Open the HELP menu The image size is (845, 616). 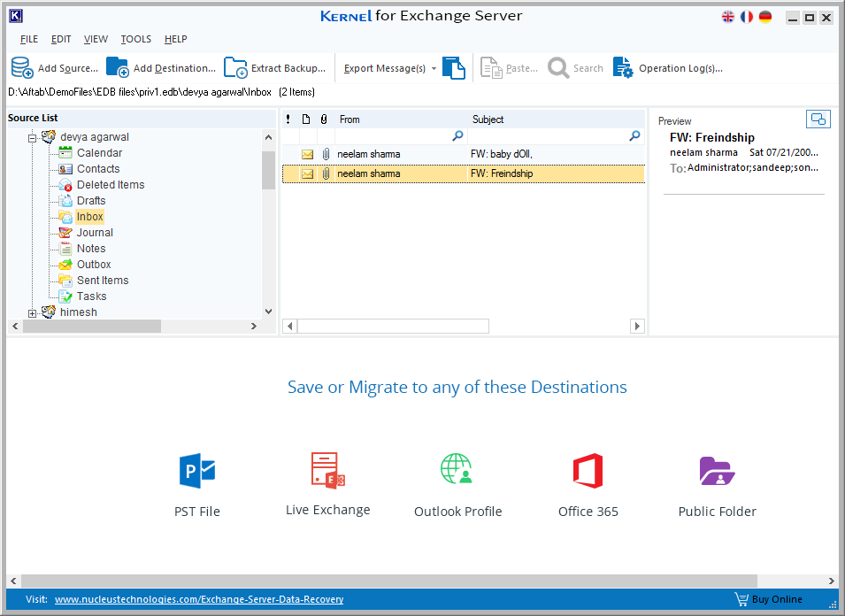point(176,39)
